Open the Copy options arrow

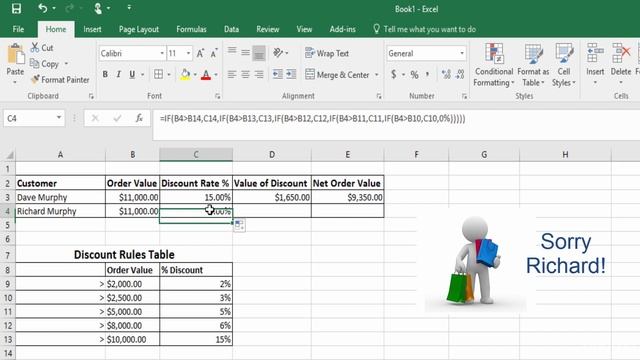pos(66,64)
